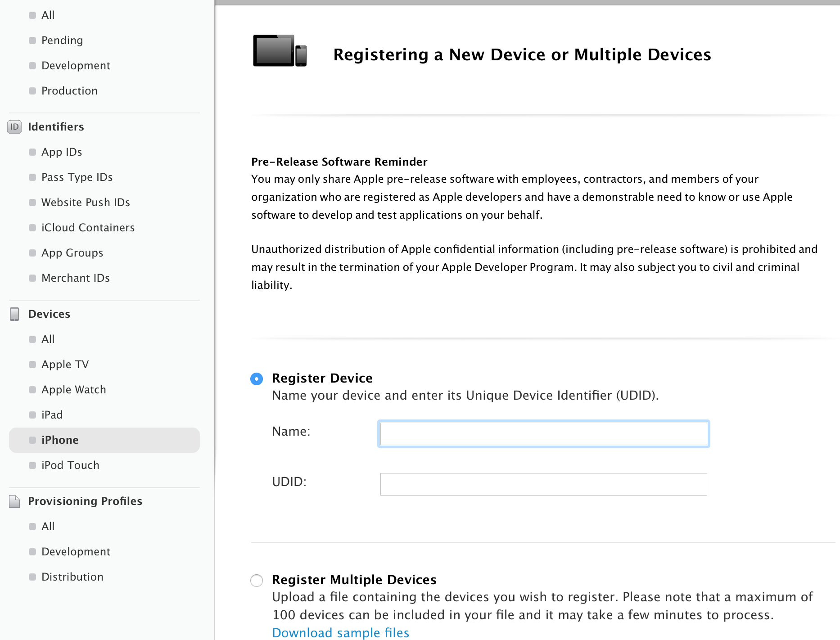The image size is (840, 640).
Task: Choose iPad in the Devices list
Action: [52, 415]
